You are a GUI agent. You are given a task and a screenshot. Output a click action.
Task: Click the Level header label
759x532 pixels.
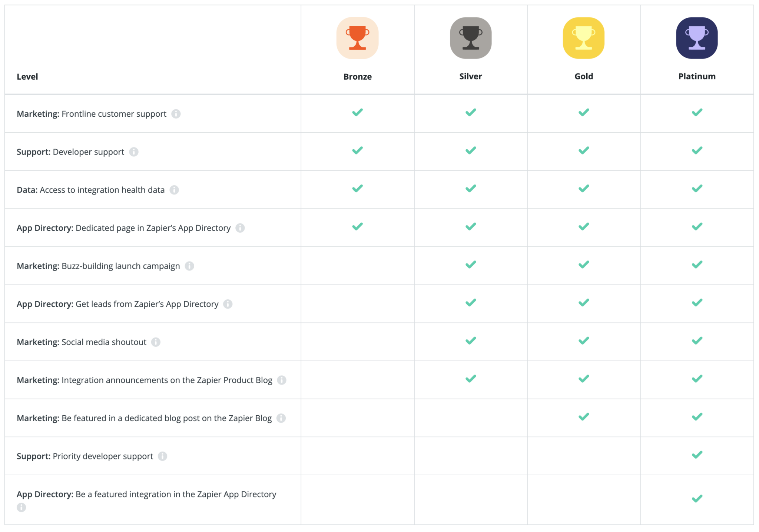(x=27, y=76)
